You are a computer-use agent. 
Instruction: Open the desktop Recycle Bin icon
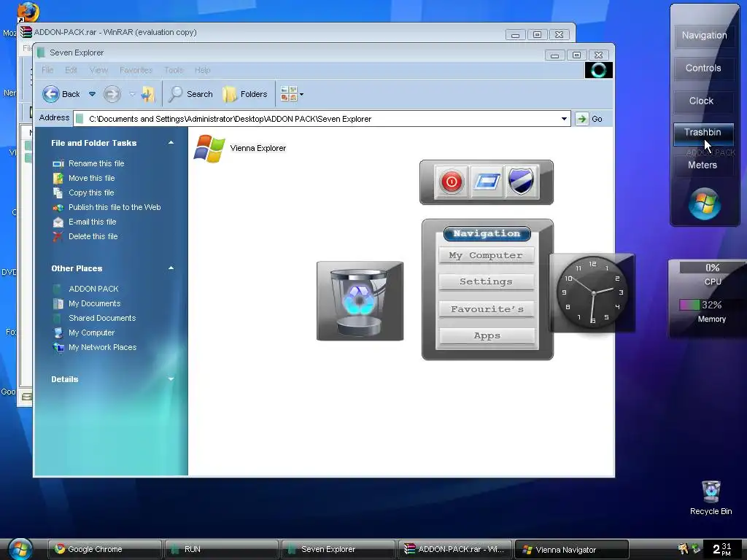[x=711, y=497]
